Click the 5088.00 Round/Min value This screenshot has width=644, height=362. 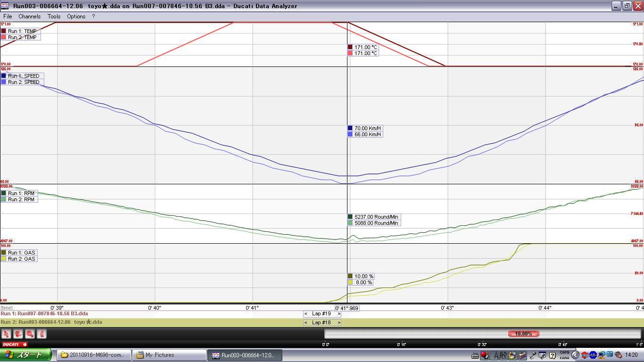[x=376, y=223]
